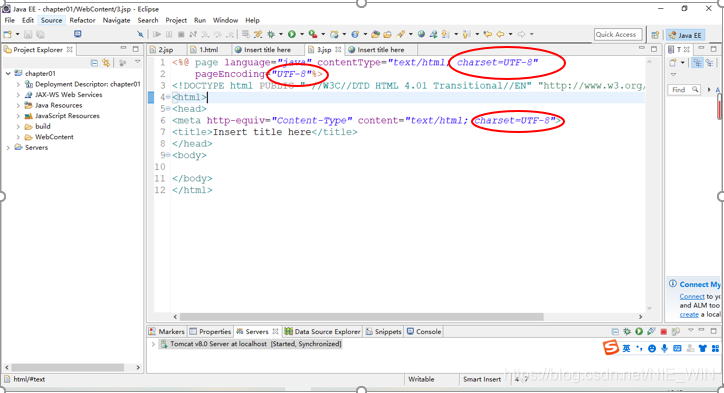Select Deployment Descriptor: chapter01 in the tree
This screenshot has height=393, width=724.
tap(83, 84)
